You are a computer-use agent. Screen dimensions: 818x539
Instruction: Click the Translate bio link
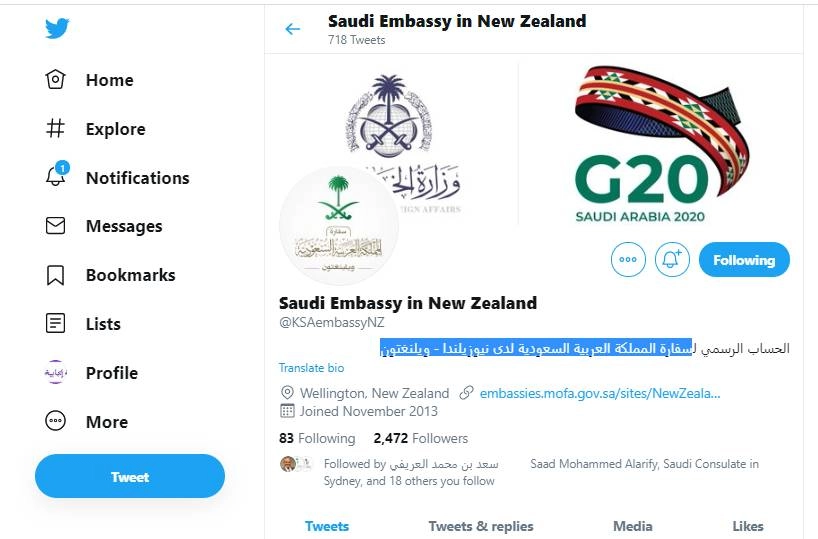(x=311, y=368)
